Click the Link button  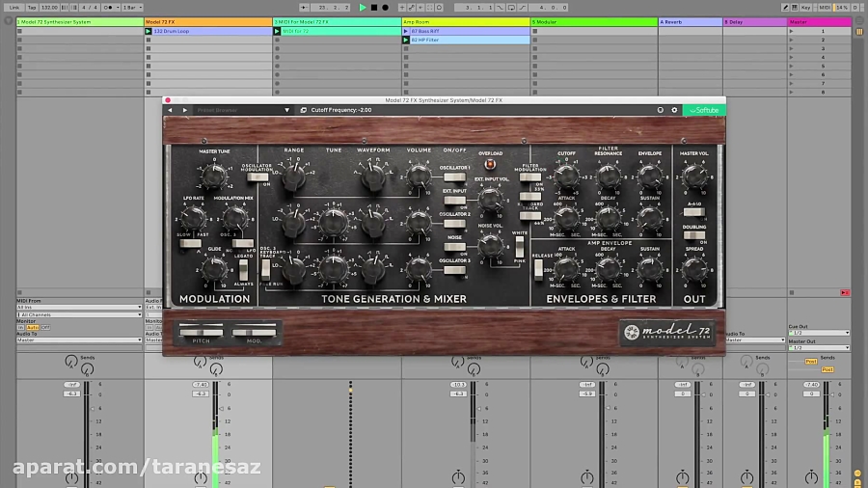coord(14,8)
